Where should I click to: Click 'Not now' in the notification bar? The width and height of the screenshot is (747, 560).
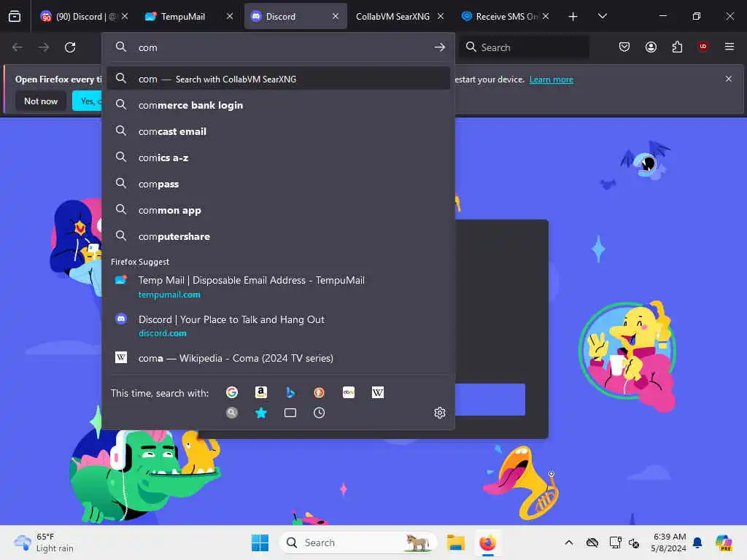coord(41,101)
